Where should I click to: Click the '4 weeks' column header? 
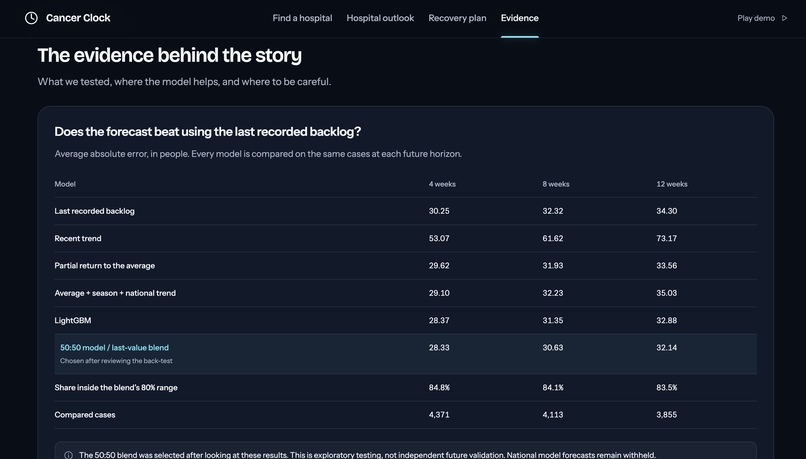point(442,184)
